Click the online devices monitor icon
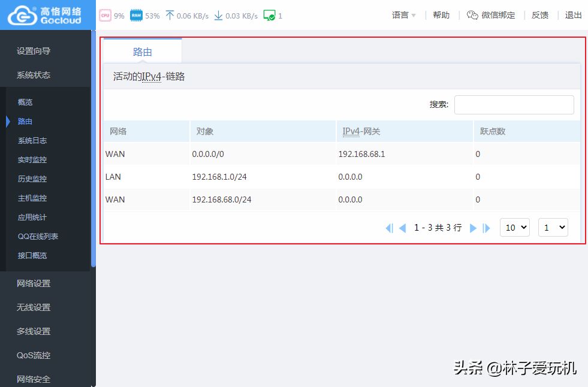Viewport: 588px width, 387px height. click(x=269, y=16)
